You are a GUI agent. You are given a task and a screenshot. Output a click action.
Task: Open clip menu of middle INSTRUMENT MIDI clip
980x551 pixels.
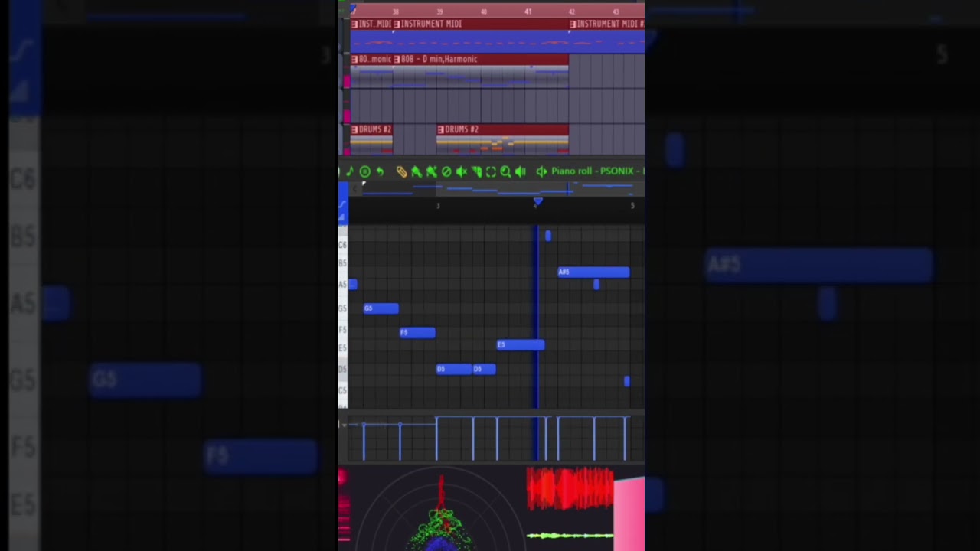tap(397, 24)
